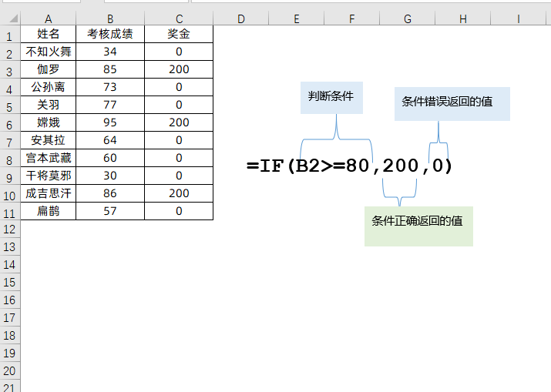Image resolution: width=551 pixels, height=392 pixels.
Task: Click bonus 200 in 成吉思汗 row
Action: pyautogui.click(x=179, y=193)
